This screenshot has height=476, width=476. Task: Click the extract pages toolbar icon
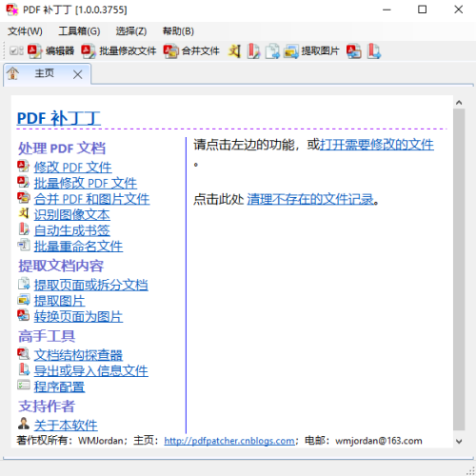tap(272, 50)
